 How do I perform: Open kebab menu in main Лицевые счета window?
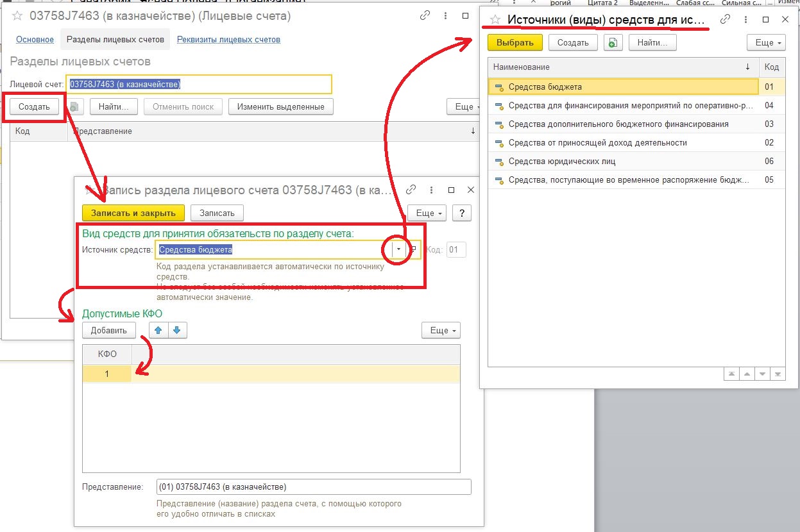[x=445, y=16]
